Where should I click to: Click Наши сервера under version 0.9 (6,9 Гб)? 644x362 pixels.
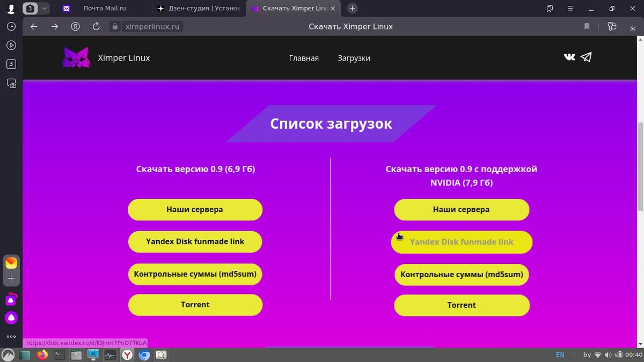[x=195, y=210]
